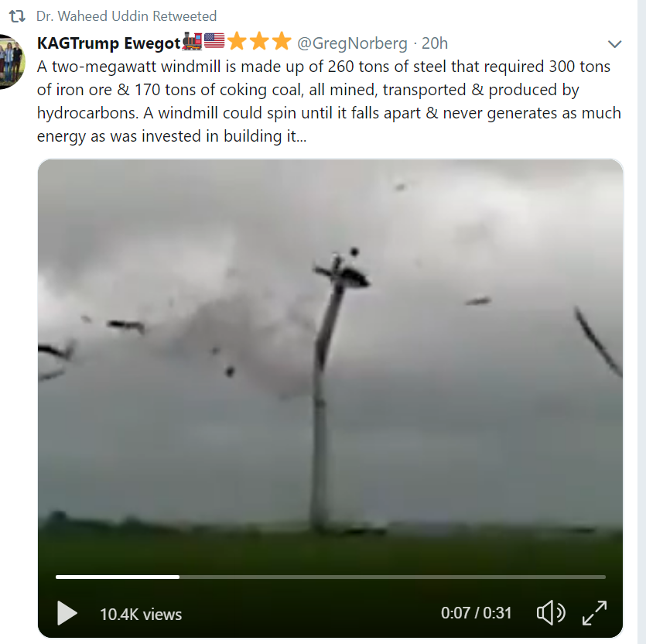Click the last gold star emoji

(281, 42)
